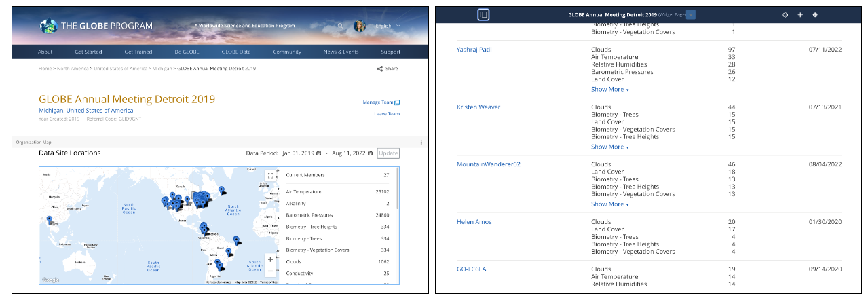The image size is (868, 300).
Task: Select Barometric Pressures row in map panel
Action: (x=337, y=215)
